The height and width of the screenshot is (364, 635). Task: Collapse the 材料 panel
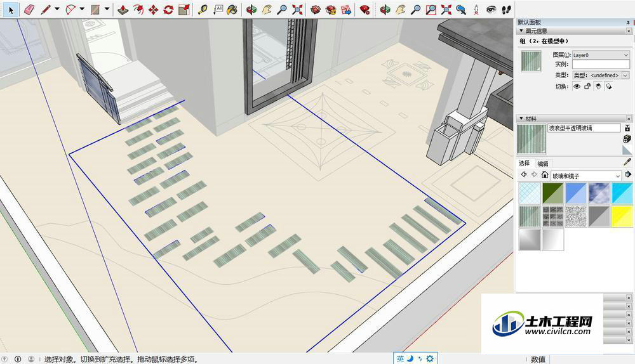click(521, 119)
